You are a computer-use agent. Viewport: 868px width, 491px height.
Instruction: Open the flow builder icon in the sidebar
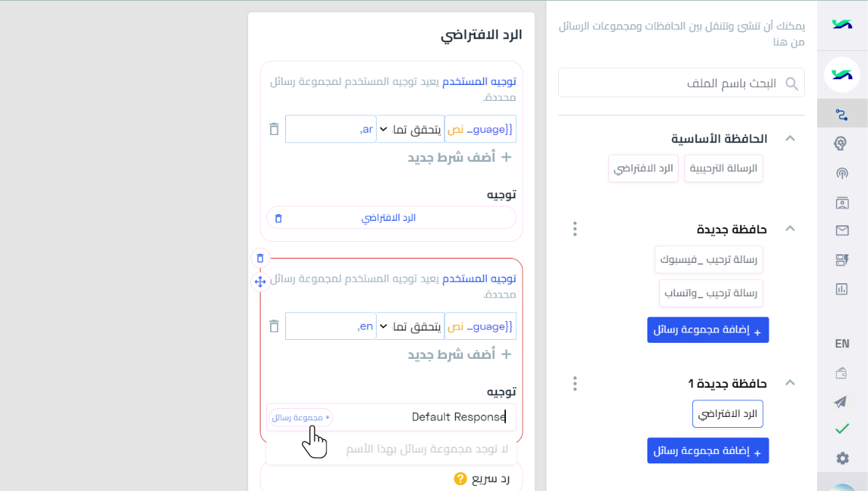tap(842, 115)
